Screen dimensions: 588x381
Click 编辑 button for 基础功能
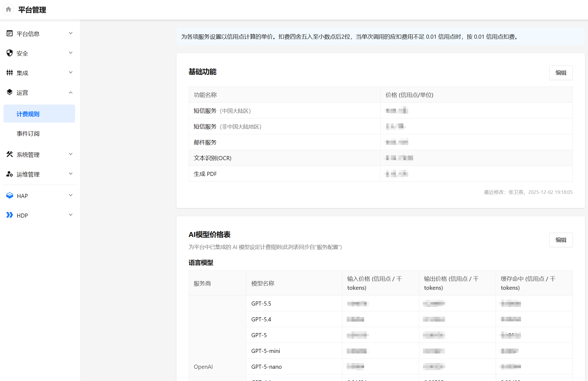tap(561, 73)
